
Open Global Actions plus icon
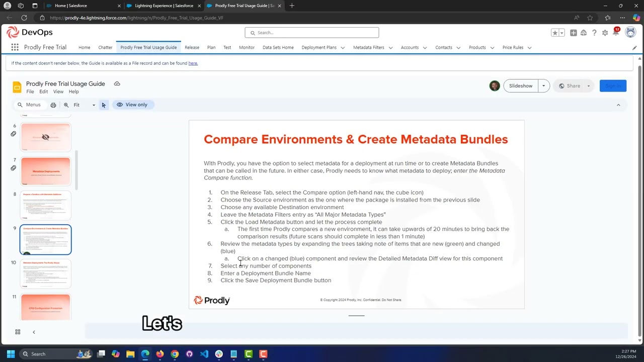point(574,33)
